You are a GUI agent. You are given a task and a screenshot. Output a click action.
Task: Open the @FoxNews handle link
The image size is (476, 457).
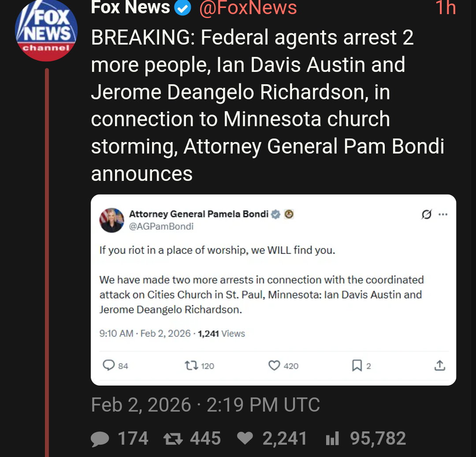coord(248,7)
